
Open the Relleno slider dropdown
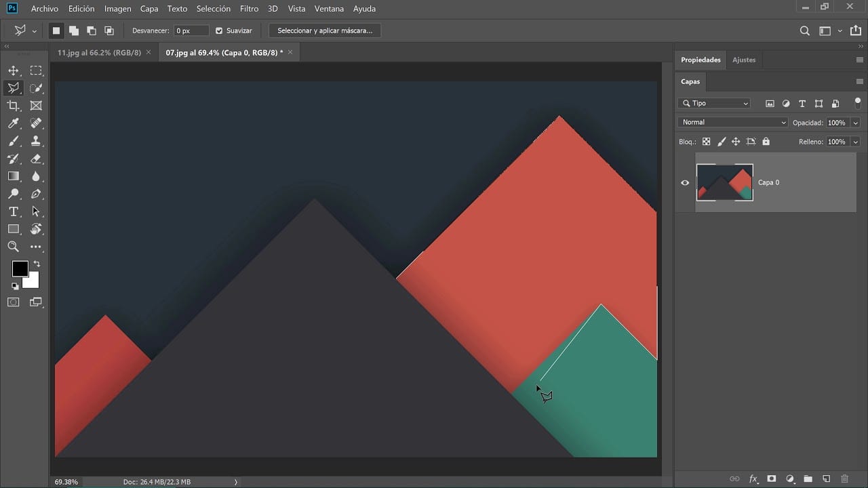tap(856, 142)
